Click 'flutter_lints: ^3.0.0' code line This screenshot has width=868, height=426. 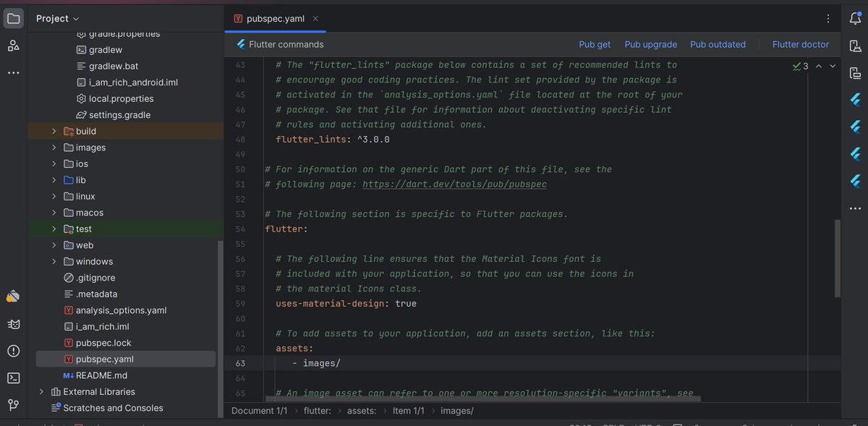coord(333,140)
